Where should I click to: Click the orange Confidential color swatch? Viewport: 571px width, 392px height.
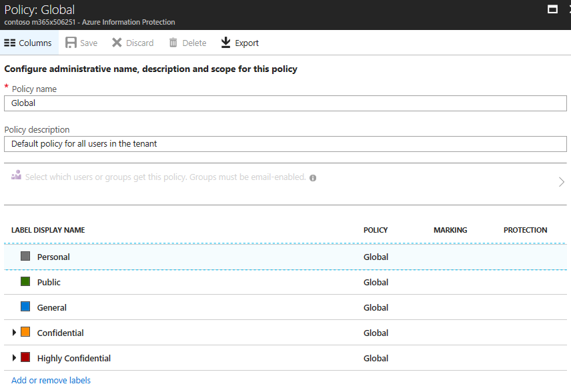click(x=25, y=332)
